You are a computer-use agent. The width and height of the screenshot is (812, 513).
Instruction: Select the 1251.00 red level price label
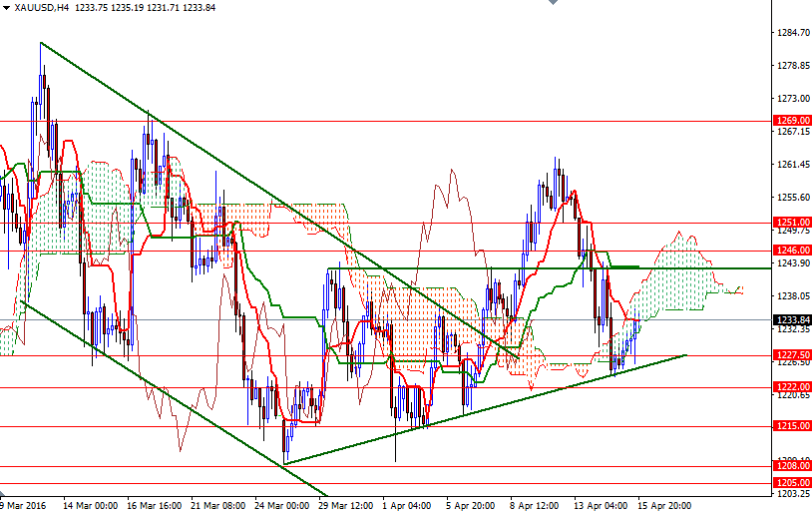[x=792, y=223]
